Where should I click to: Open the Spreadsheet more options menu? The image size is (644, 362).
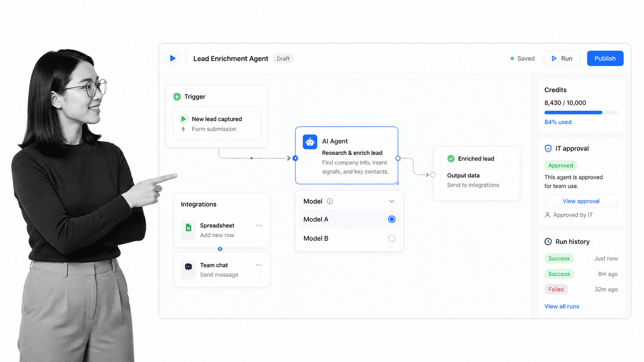point(259,225)
